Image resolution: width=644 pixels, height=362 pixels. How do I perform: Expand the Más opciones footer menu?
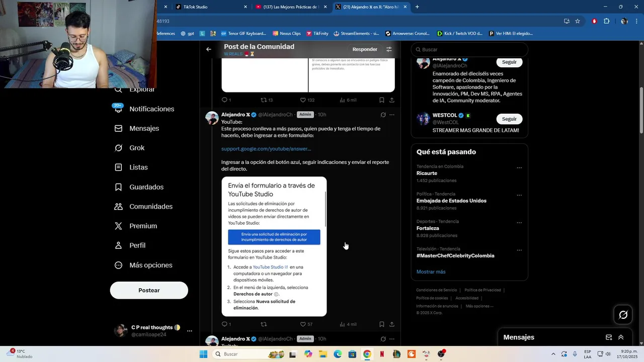click(479, 306)
